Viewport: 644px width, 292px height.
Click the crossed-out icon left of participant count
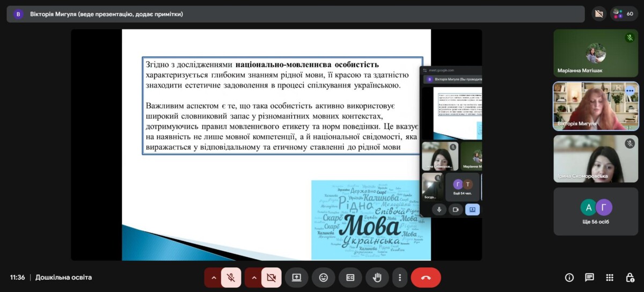coord(599,14)
